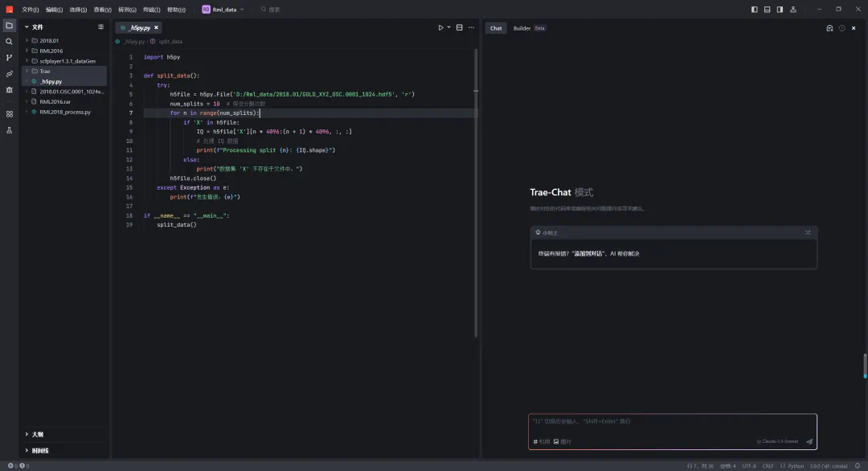Expand the RML2016 folder
This screenshot has height=471, width=868.
[50, 51]
